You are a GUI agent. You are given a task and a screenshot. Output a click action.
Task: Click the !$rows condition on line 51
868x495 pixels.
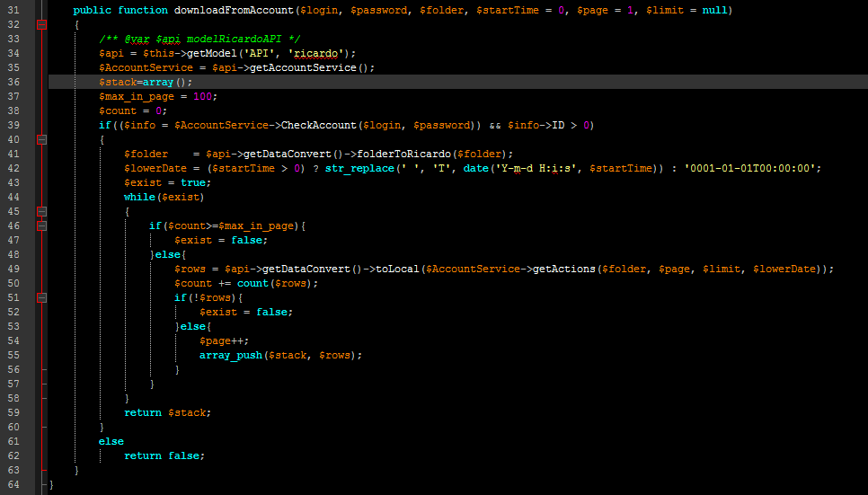pos(211,298)
